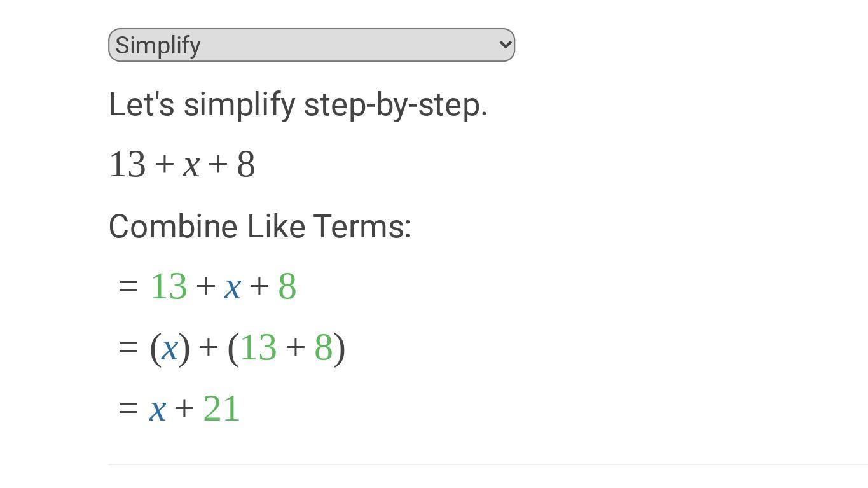Click the equals sign before the parenthesized step

click(x=128, y=347)
